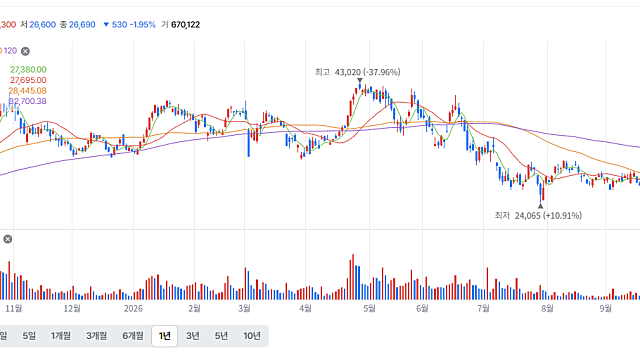Click the 120 moving average label
The height and width of the screenshot is (360, 640).
click(x=10, y=51)
